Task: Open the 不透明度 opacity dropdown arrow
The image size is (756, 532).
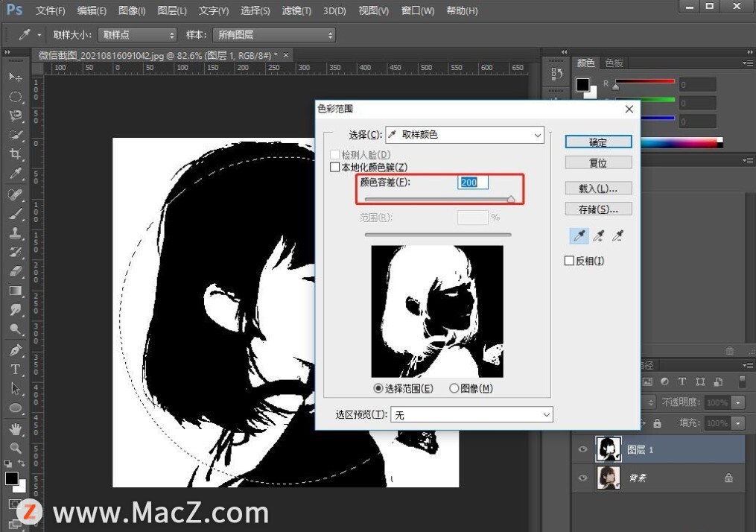Action: pos(737,402)
